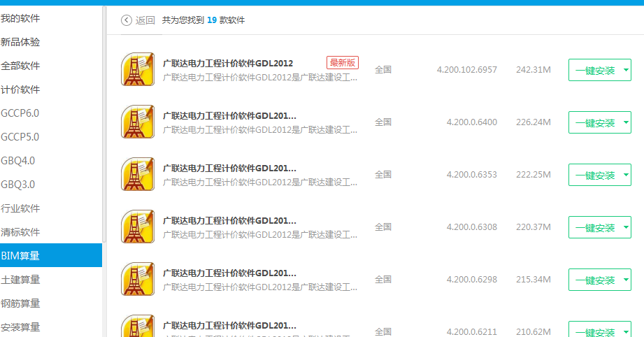The width and height of the screenshot is (644, 337).
Task: Click the back arrow circle icon
Action: pos(127,20)
